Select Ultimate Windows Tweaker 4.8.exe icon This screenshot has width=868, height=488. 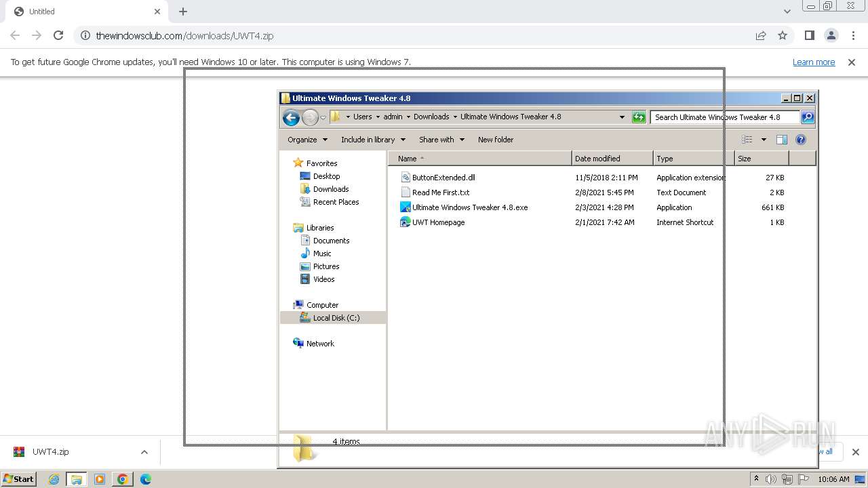click(406, 207)
